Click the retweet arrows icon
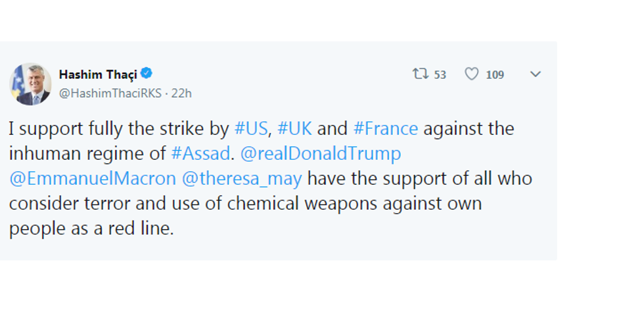 [x=421, y=74]
